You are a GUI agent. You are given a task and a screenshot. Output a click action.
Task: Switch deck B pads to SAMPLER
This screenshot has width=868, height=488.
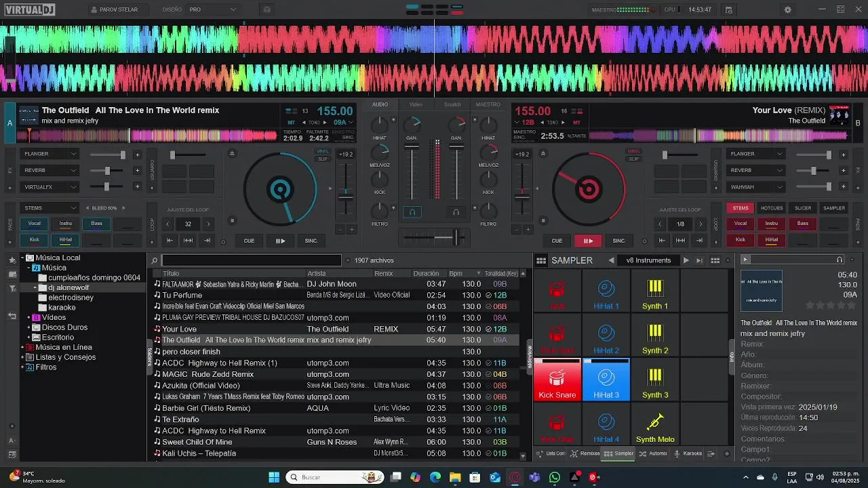pyautogui.click(x=834, y=208)
